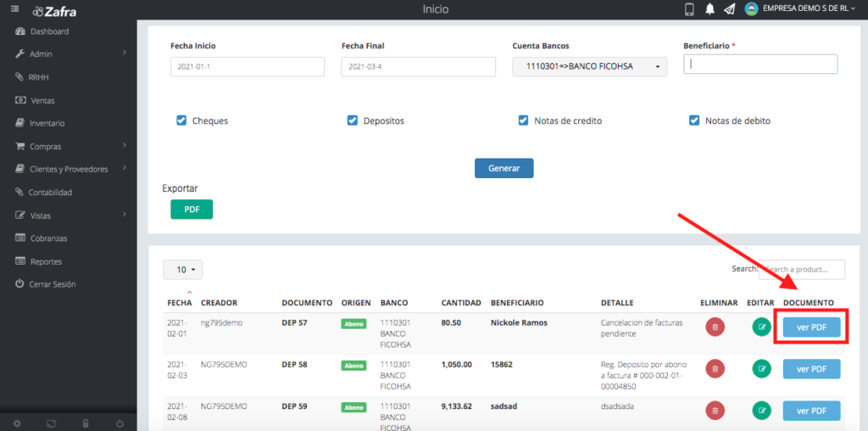Viewport: 868px width, 431px height.
Task: Sort table by BENEFICIARIO column
Action: tap(517, 303)
